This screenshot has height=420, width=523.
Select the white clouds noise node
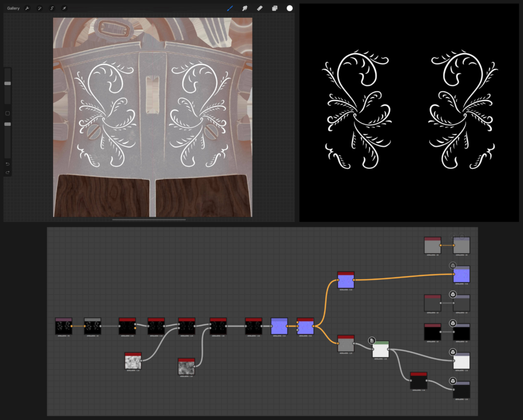tap(133, 361)
